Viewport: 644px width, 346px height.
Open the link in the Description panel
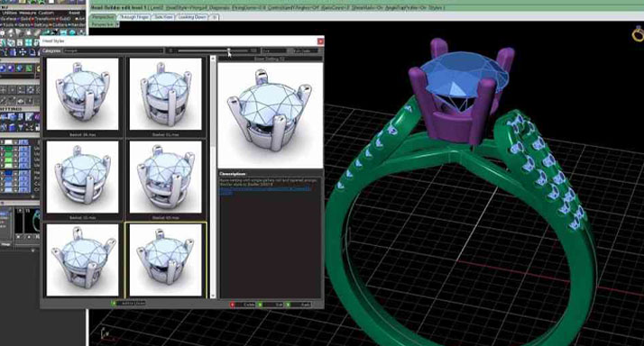pos(265,189)
